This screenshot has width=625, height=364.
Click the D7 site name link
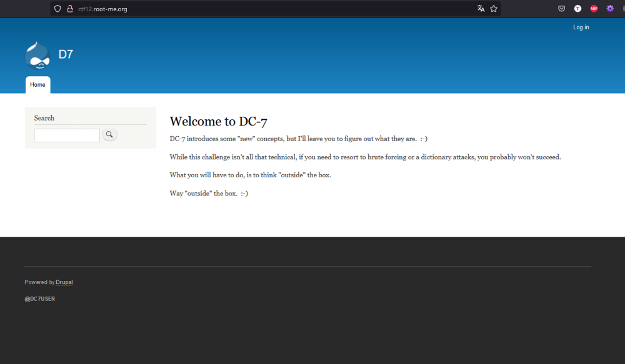coord(66,54)
